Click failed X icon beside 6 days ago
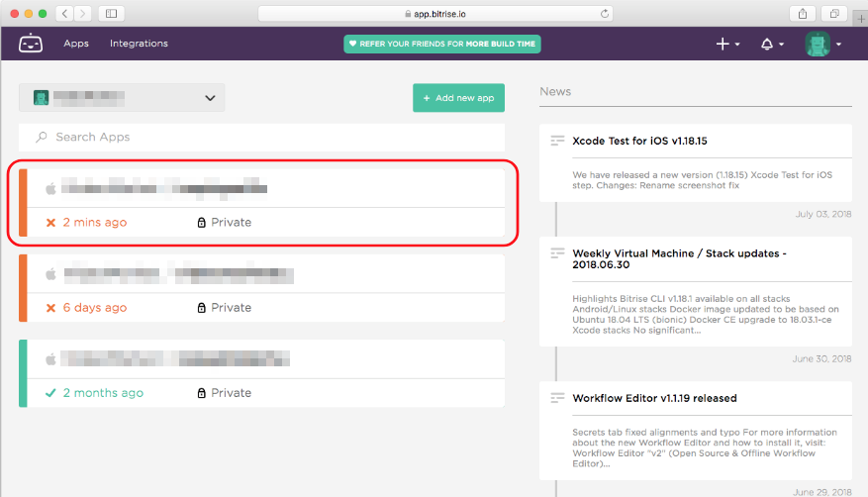 point(50,308)
